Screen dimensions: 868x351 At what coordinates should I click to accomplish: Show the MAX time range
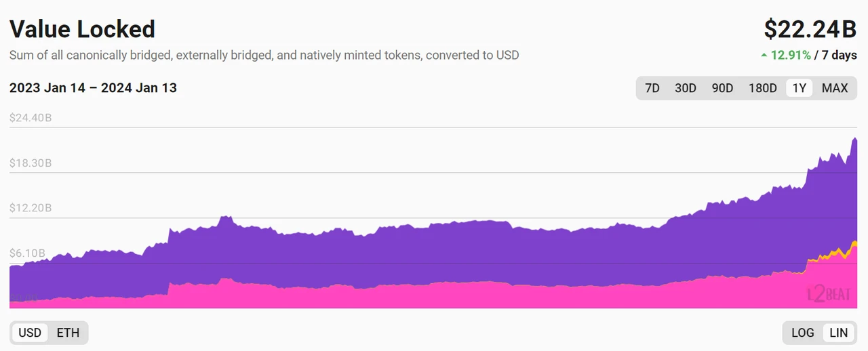click(835, 88)
